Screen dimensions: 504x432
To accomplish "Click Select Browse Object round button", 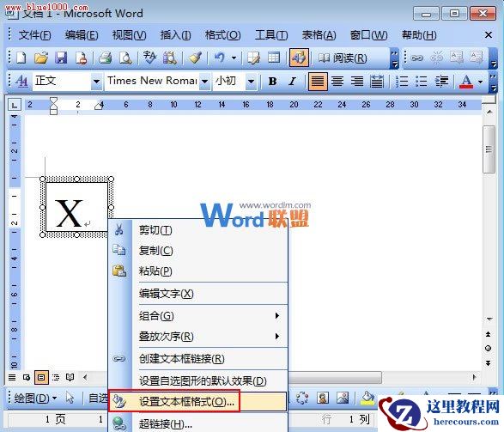I will pyautogui.click(x=489, y=349).
